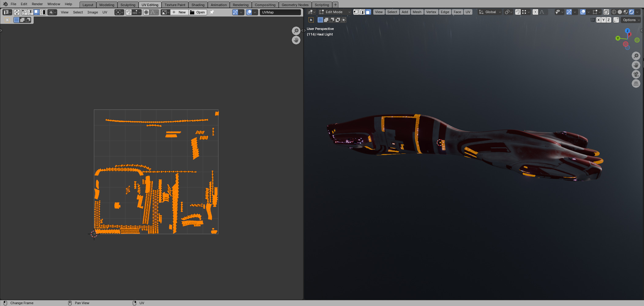Viewport: 644px width, 306px height.
Task: Open 3D viewport pivot point dropdown
Action: click(508, 12)
